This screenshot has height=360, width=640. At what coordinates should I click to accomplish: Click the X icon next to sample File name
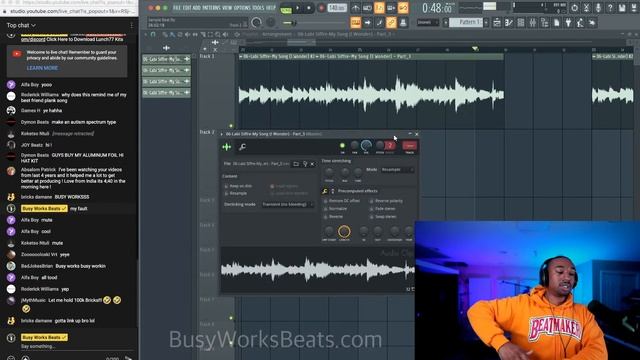312,164
